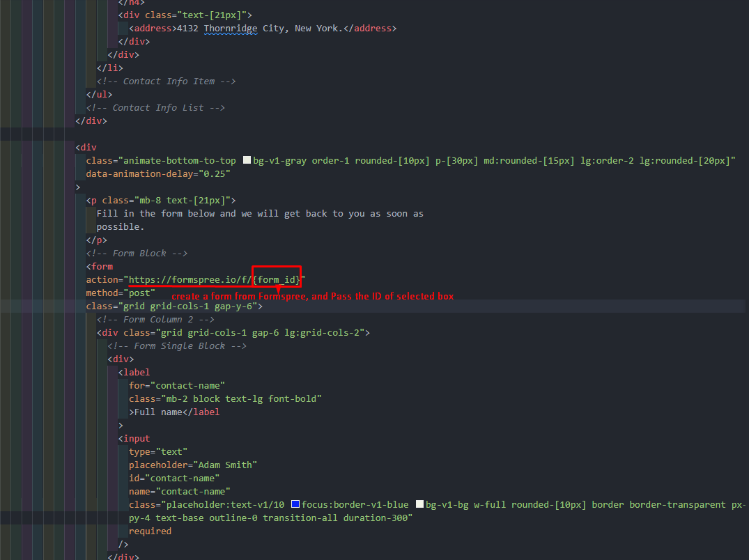Click the white swatch before bg-v1-bg
The image size is (749, 560).
[x=420, y=504]
